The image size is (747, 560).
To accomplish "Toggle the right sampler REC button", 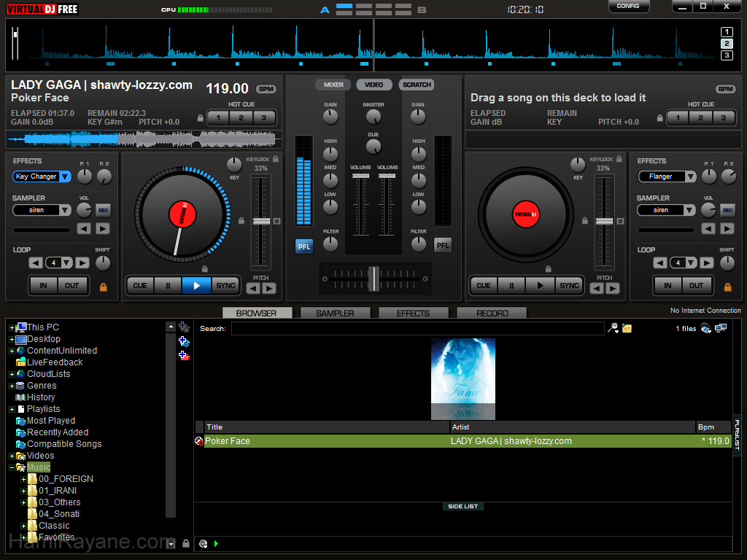I will click(x=727, y=210).
